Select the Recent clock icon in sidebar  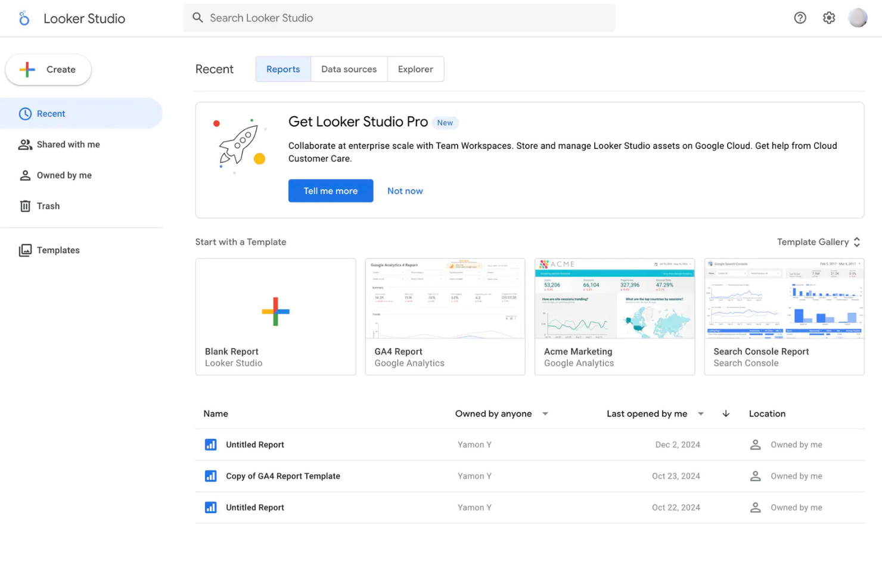pyautogui.click(x=25, y=113)
